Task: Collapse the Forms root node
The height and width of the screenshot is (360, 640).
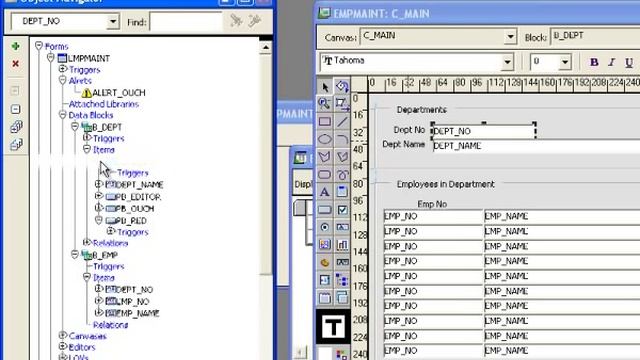Action: tap(39, 46)
